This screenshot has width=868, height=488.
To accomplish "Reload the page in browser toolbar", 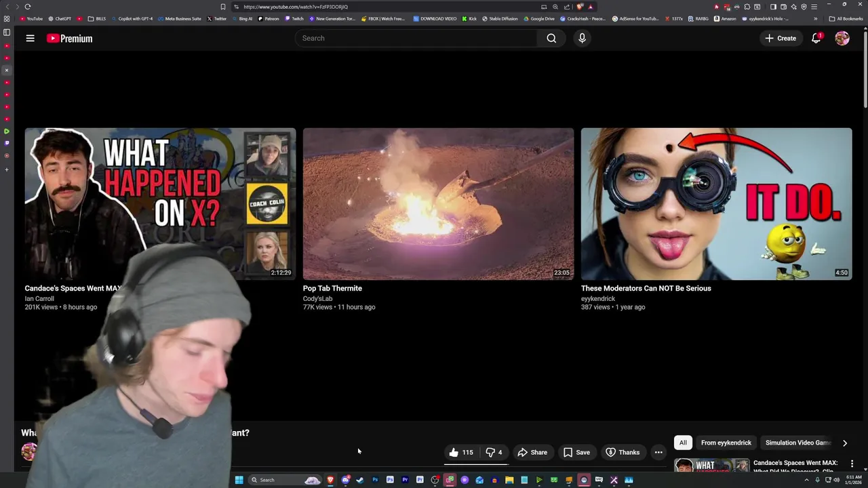I will tap(27, 7).
